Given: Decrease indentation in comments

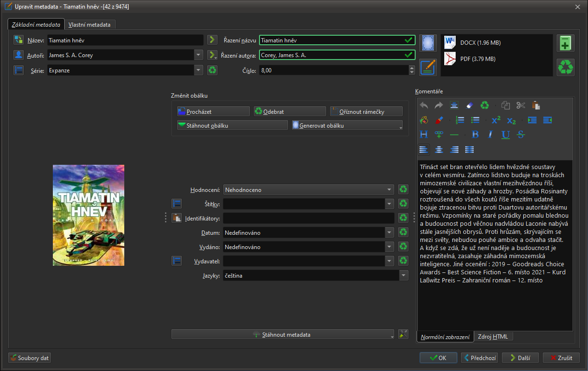Looking at the screenshot, I should (x=548, y=120).
